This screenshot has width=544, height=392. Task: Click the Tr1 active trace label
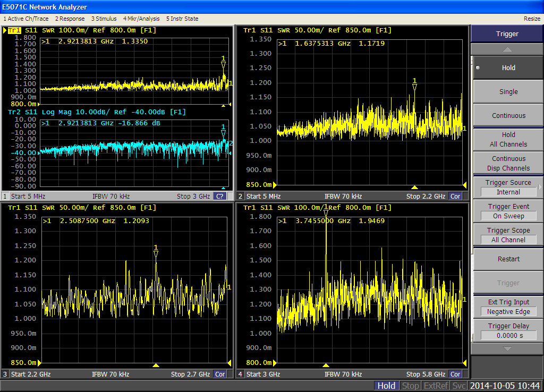[x=14, y=30]
